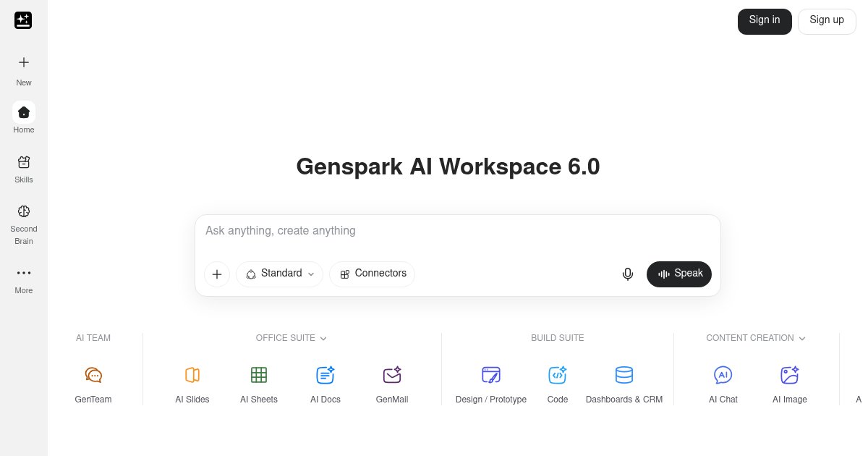Click the Genspark logo icon
868x456 pixels.
(x=23, y=20)
